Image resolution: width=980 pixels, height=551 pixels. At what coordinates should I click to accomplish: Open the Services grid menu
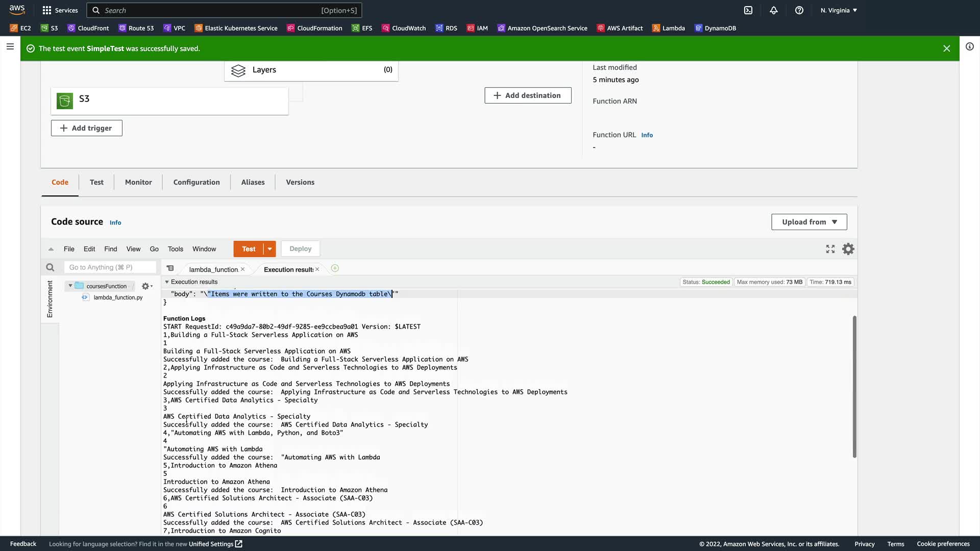click(60, 10)
